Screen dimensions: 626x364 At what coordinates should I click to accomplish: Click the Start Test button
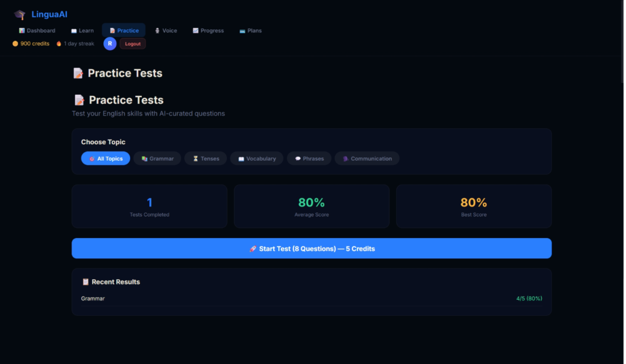click(312, 248)
